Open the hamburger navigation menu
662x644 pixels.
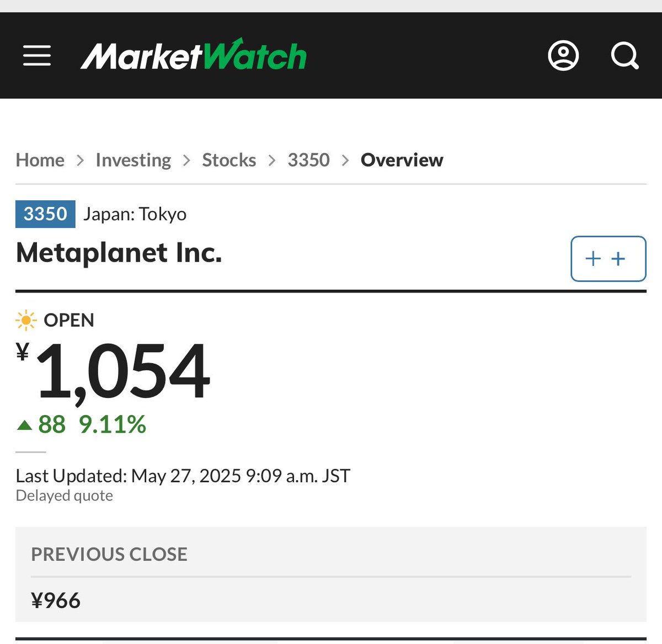37,56
